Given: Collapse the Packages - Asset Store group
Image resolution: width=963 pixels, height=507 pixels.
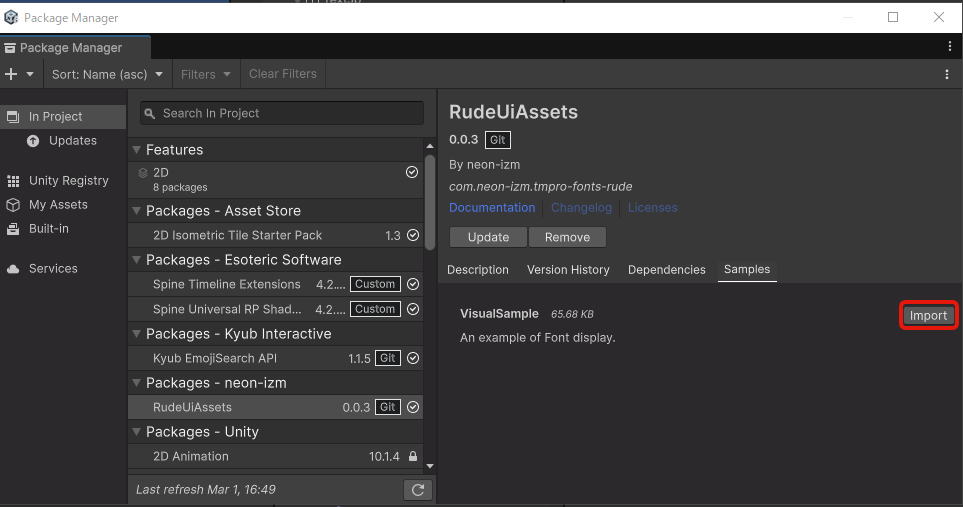Looking at the screenshot, I should [136, 211].
